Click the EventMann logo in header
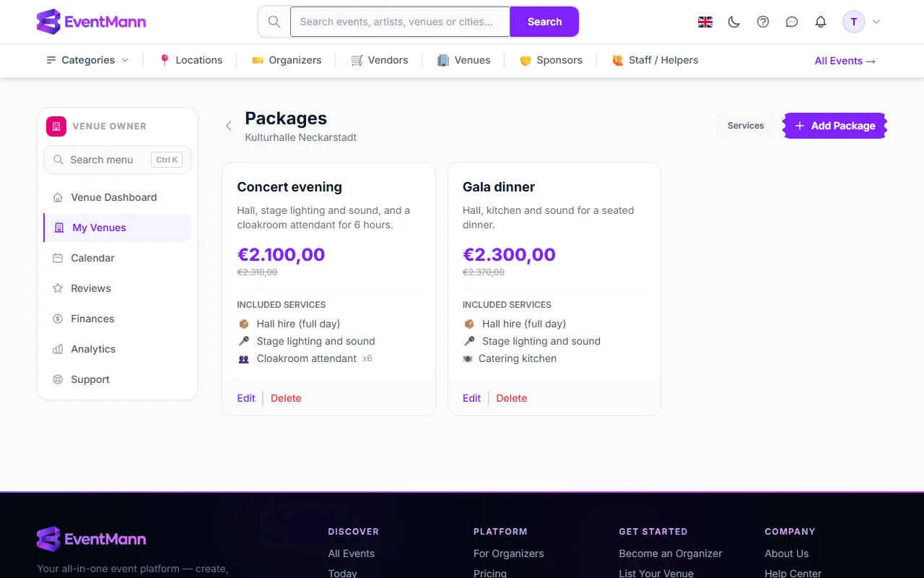Screen dimensions: 924x578 pyautogui.click(x=92, y=22)
